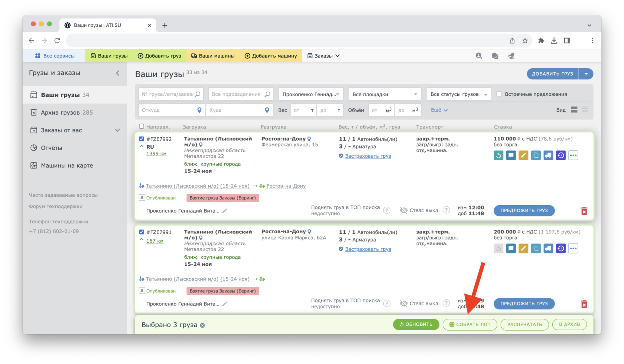This screenshot has height=364, width=624.
Task: Enable Встречные предложения checkbox
Action: [x=499, y=94]
